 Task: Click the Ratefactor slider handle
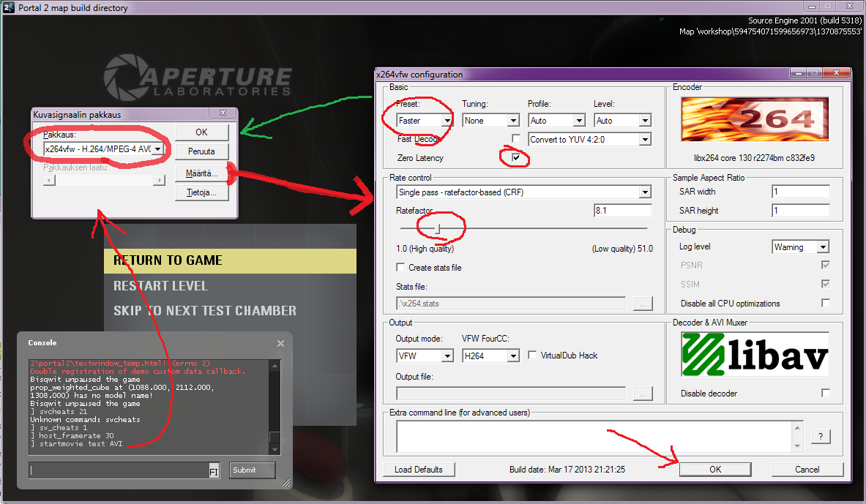(x=438, y=228)
